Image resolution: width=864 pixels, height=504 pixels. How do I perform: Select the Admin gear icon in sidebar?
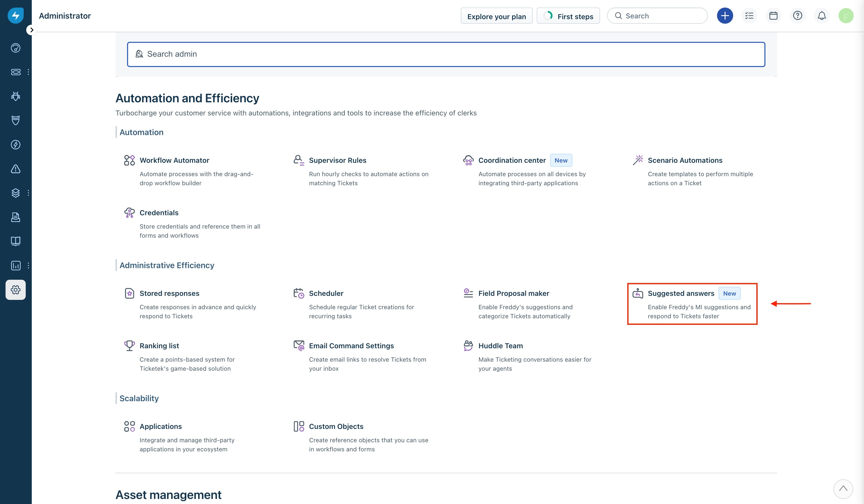tap(15, 290)
